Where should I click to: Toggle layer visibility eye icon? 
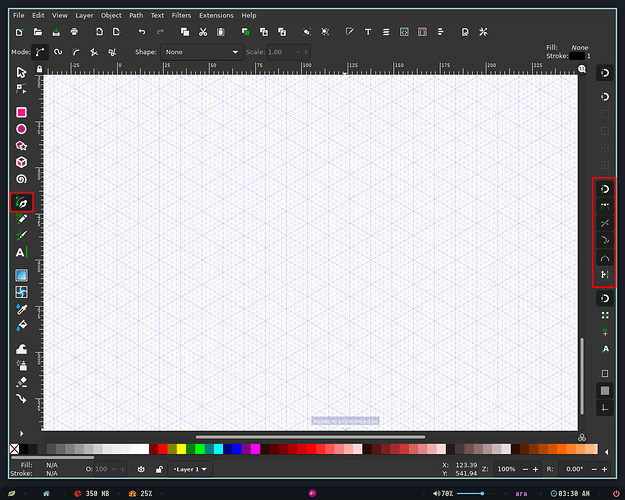141,469
